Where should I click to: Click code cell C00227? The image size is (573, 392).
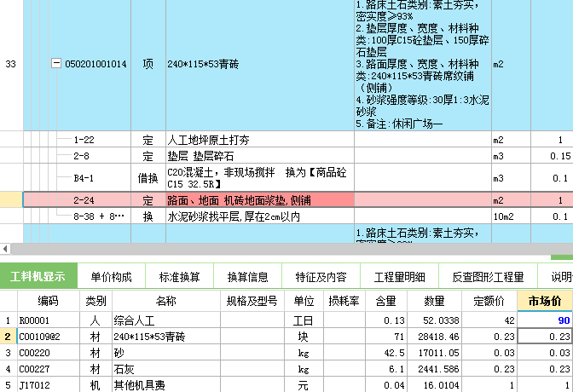49,369
